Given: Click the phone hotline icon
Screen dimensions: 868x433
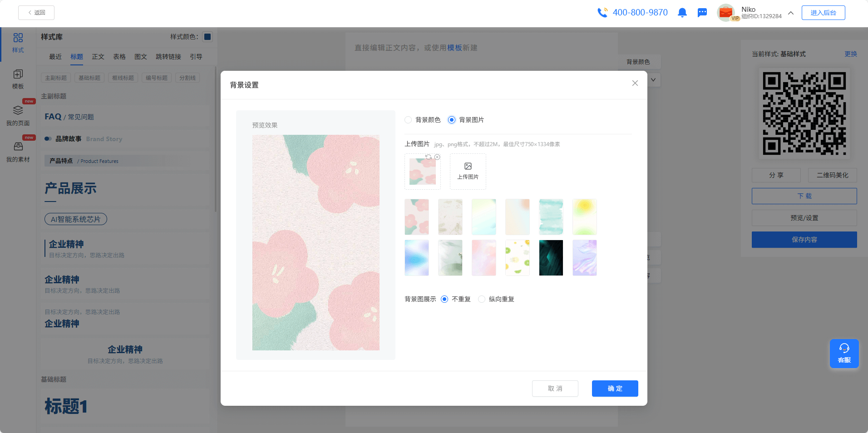Looking at the screenshot, I should [x=602, y=13].
